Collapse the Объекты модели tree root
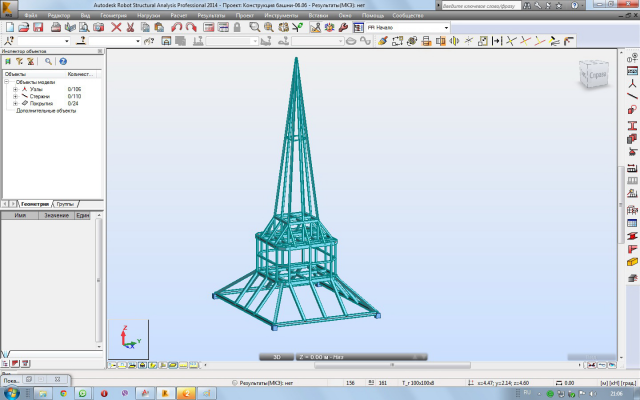 click(7, 82)
